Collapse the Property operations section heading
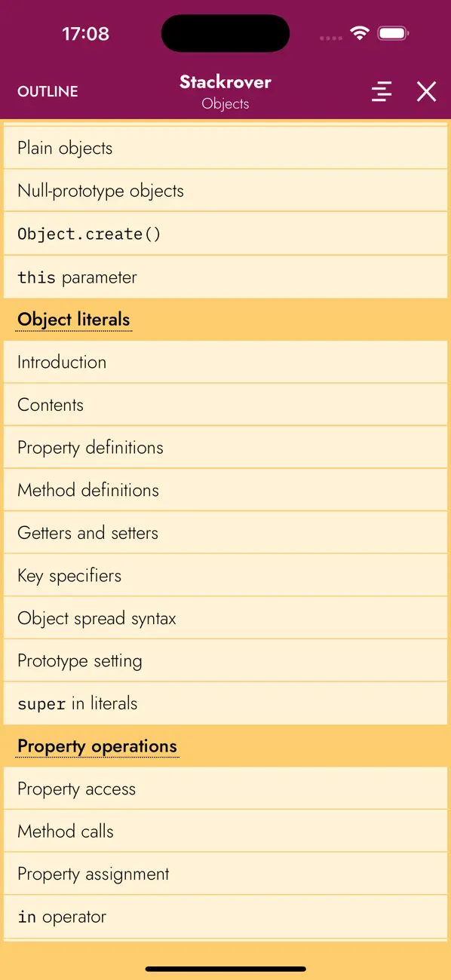Screen dimensions: 451x980 pos(97,746)
